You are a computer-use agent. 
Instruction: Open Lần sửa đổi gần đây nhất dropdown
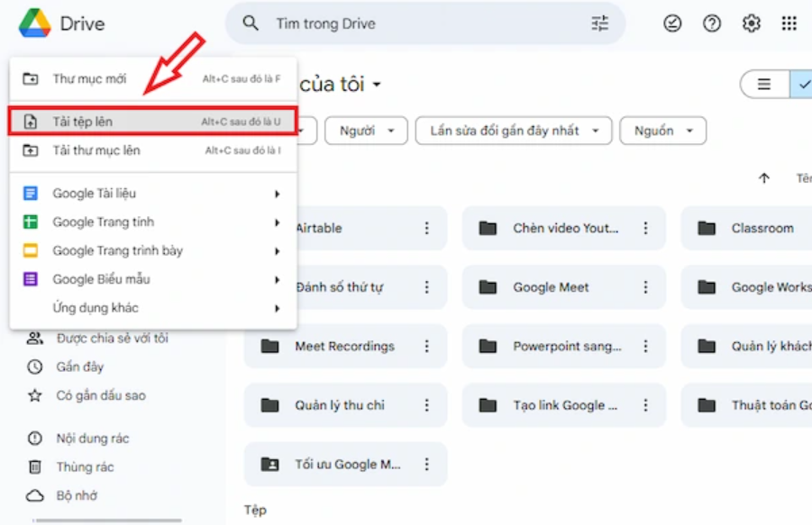tap(514, 130)
